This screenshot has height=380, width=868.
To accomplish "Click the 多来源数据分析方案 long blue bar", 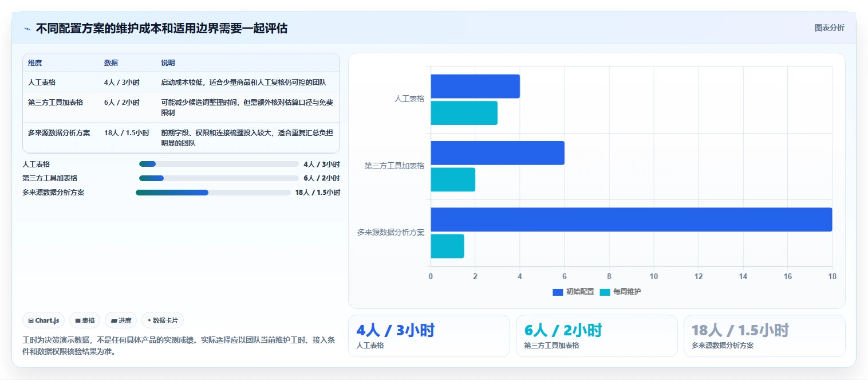I will point(631,220).
